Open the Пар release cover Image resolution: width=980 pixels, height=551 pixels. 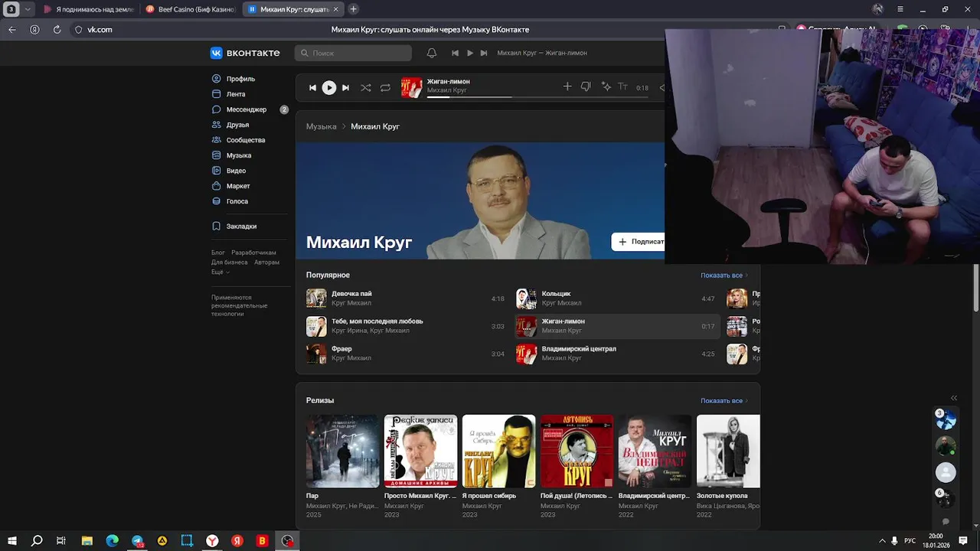[342, 451]
